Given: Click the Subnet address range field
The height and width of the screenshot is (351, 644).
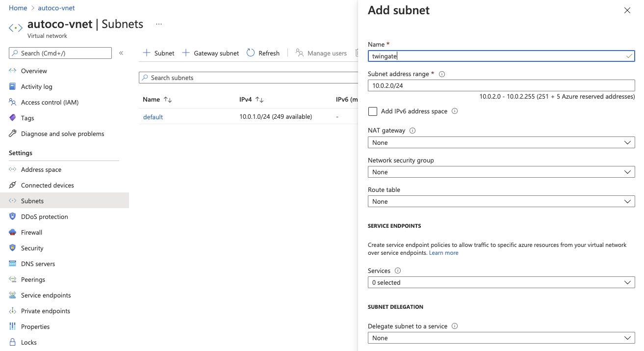Looking at the screenshot, I should [501, 85].
